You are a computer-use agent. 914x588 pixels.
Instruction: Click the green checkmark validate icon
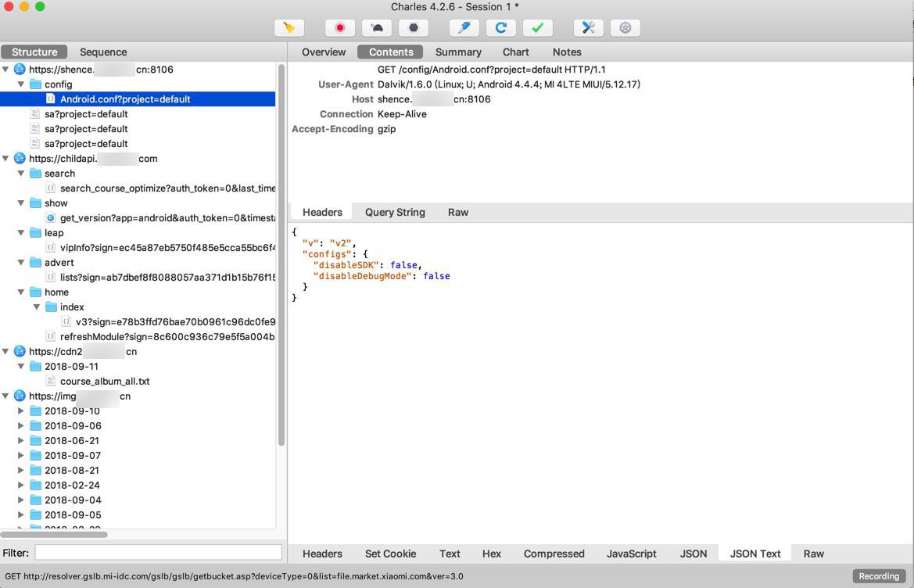538,28
